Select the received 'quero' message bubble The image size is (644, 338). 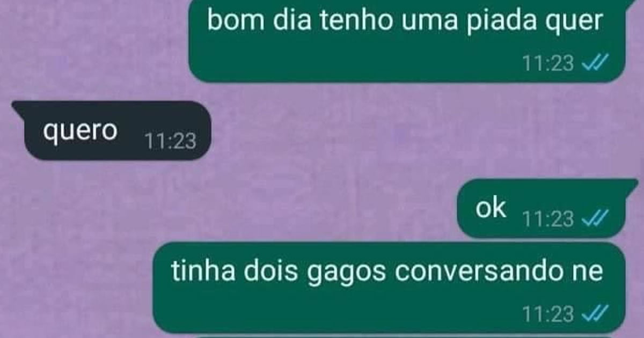click(109, 130)
